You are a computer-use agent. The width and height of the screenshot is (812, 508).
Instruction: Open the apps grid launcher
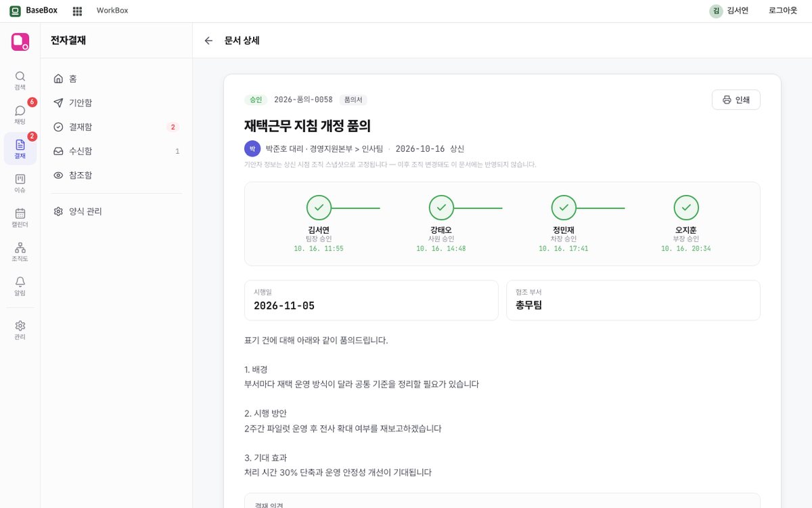pyautogui.click(x=77, y=11)
